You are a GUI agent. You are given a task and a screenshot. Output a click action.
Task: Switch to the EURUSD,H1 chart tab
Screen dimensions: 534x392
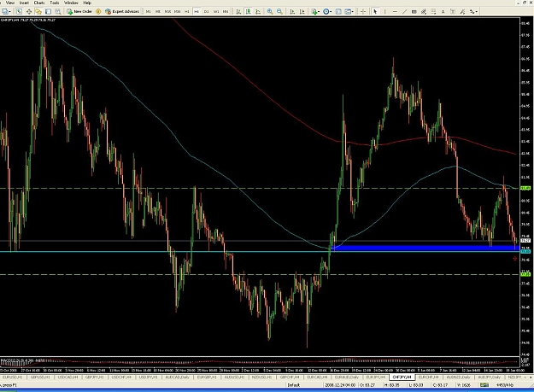coord(12,377)
